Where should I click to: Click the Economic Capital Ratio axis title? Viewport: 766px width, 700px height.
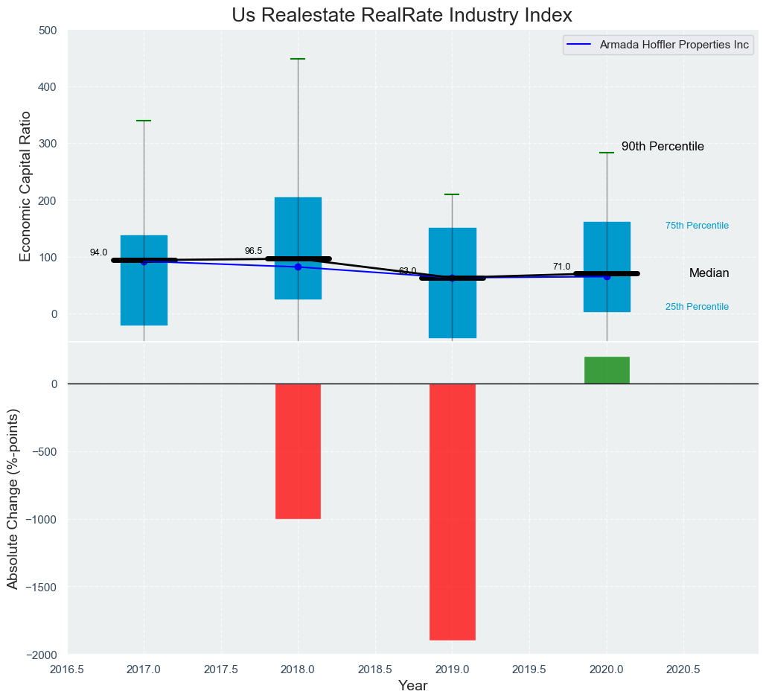(25, 186)
